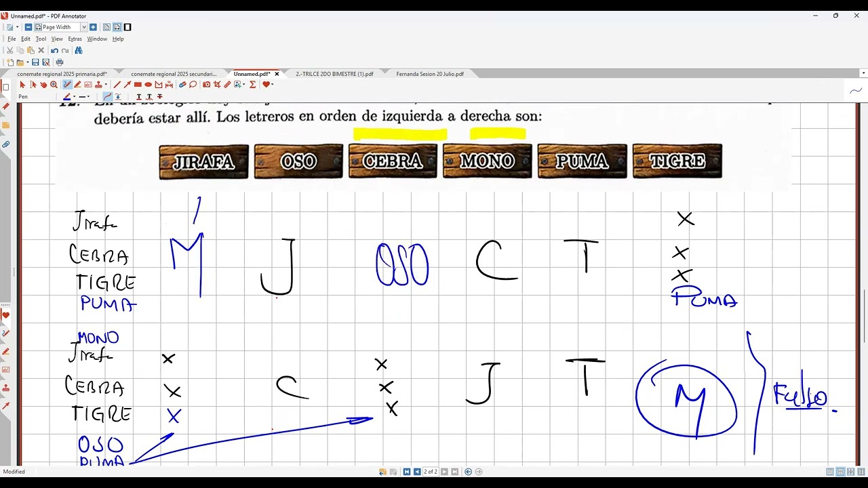Choose the text select tool
Image resolution: width=868 pixels, height=488 pixels.
coord(33,85)
